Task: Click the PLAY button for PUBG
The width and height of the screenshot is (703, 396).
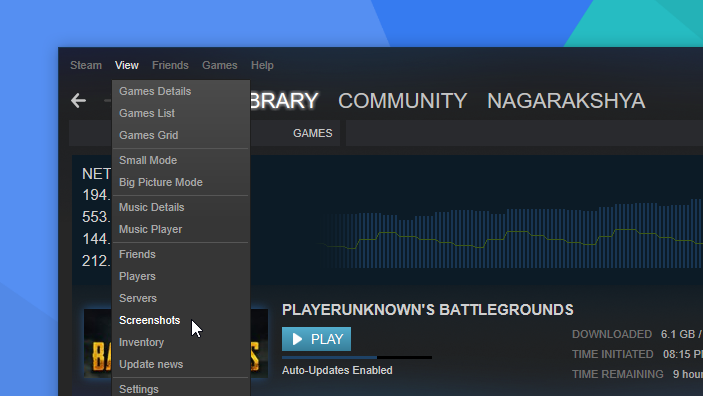Action: pyautogui.click(x=317, y=339)
